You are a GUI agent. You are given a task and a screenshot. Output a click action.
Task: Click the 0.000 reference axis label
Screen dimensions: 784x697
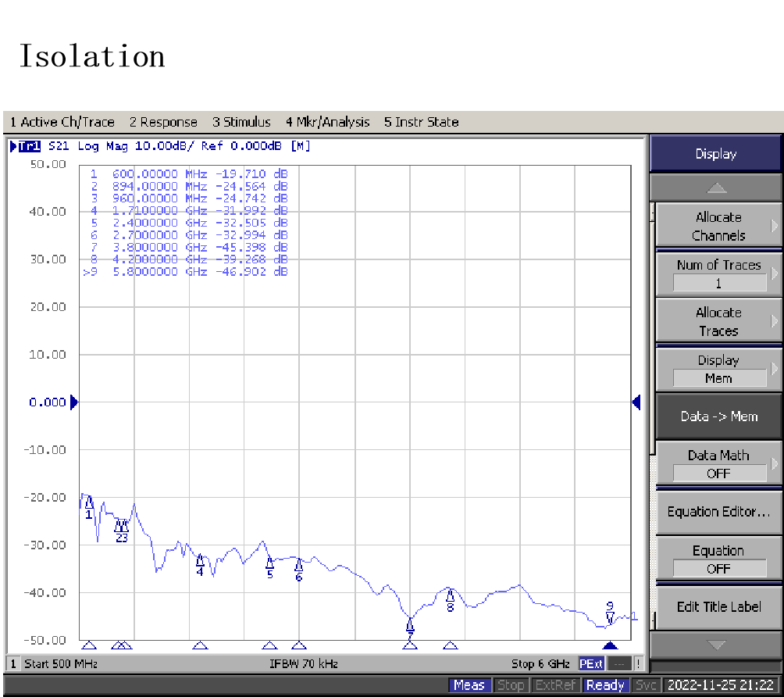point(47,402)
